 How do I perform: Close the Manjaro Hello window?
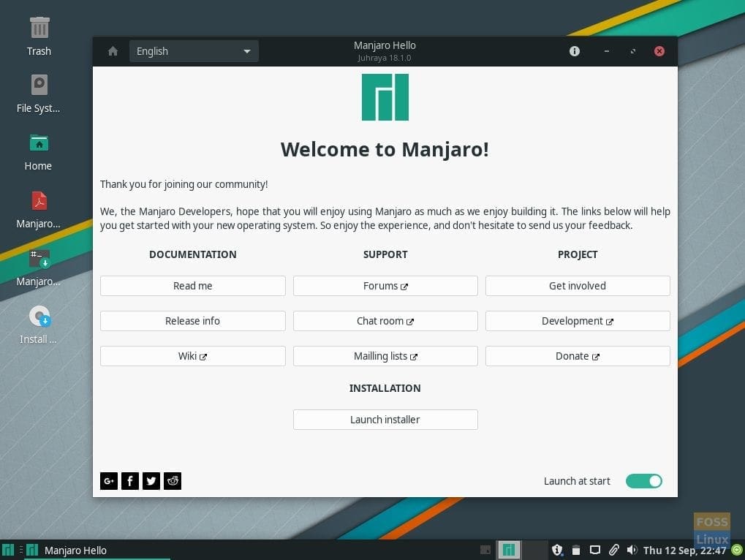point(659,51)
